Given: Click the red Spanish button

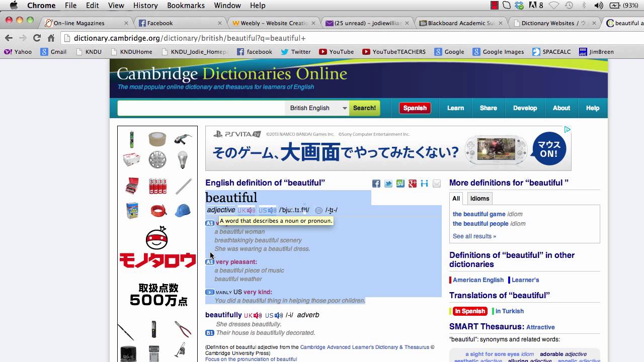Looking at the screenshot, I should pyautogui.click(x=415, y=108).
